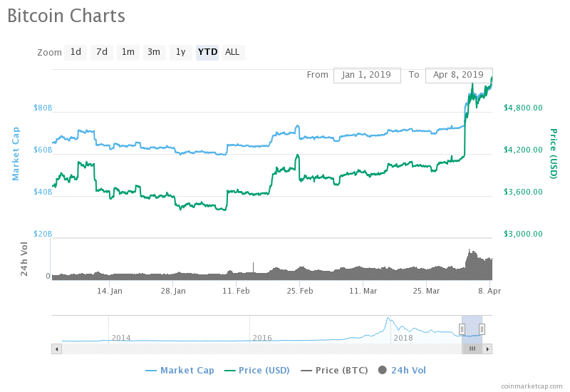Click the $4,200.00 price axis label
This screenshot has height=392, width=570.
pos(523,150)
